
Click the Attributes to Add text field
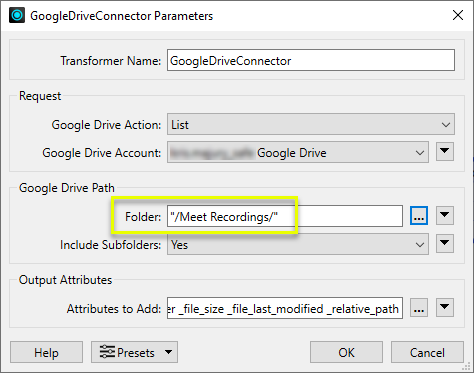tap(285, 308)
